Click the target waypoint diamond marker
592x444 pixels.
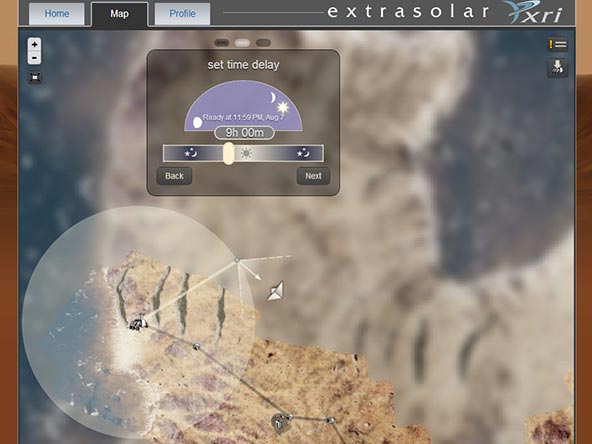coord(237,260)
